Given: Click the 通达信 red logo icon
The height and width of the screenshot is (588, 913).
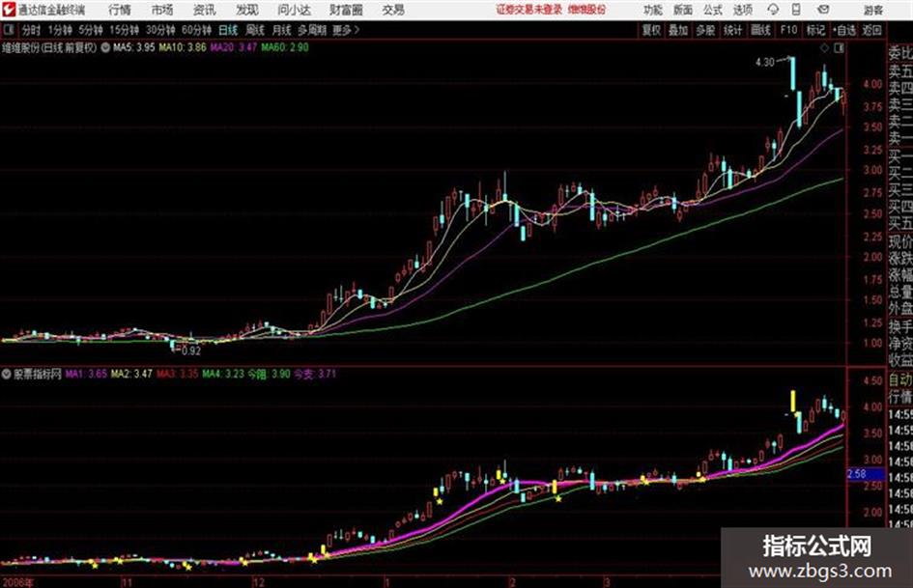Looking at the screenshot, I should point(8,10).
